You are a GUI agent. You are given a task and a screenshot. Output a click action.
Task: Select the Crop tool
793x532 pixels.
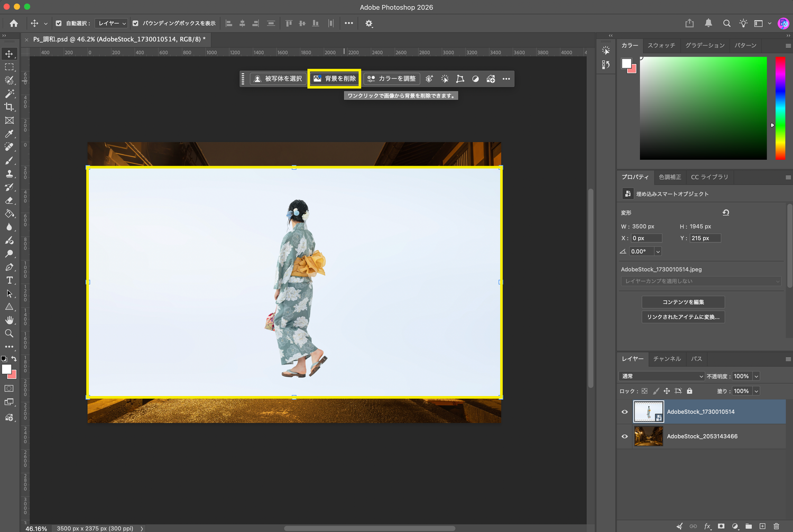10,107
